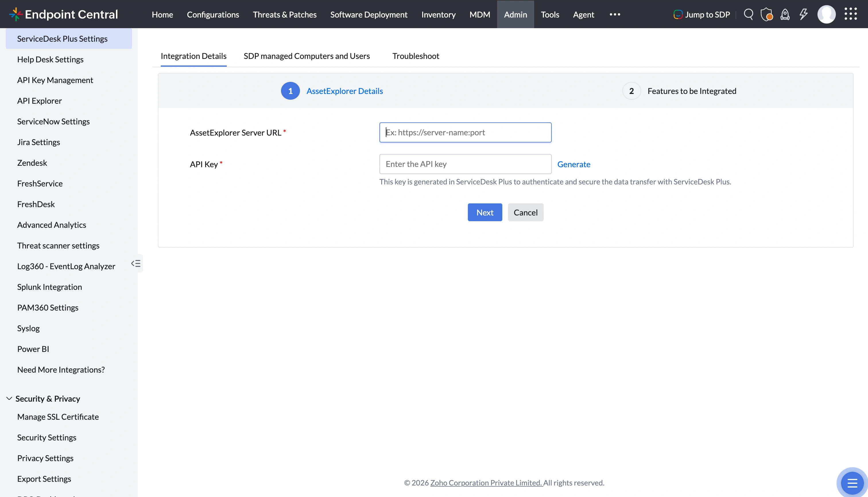Open the Agent menu
This screenshot has height=497, width=868.
pyautogui.click(x=583, y=14)
